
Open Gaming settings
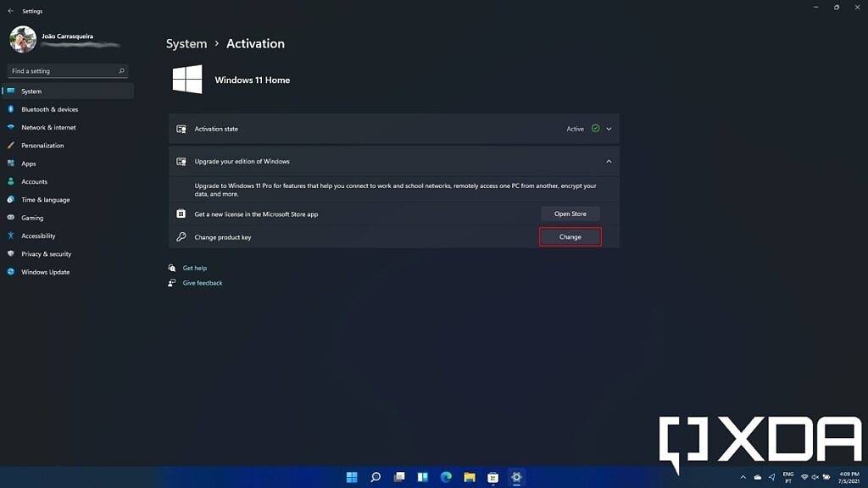coord(34,217)
